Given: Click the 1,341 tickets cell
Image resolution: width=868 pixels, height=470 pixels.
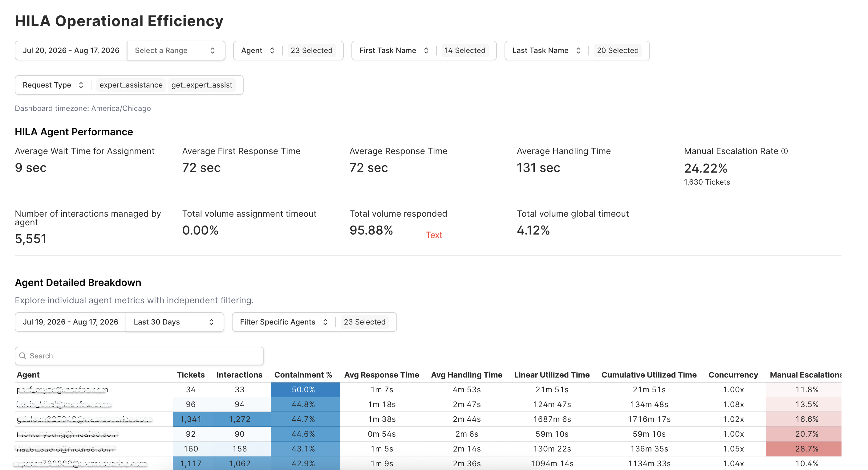Looking at the screenshot, I should (x=191, y=419).
